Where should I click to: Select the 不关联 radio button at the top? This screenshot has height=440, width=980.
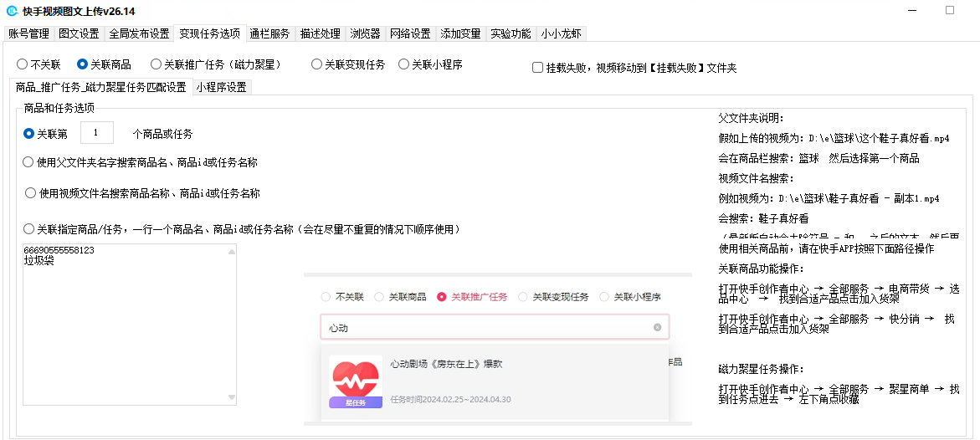[x=22, y=64]
